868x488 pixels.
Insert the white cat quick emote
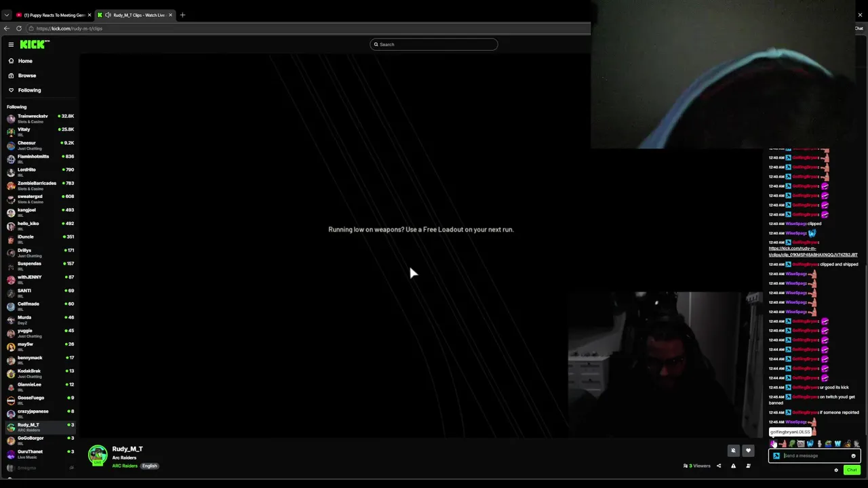pyautogui.click(x=801, y=444)
